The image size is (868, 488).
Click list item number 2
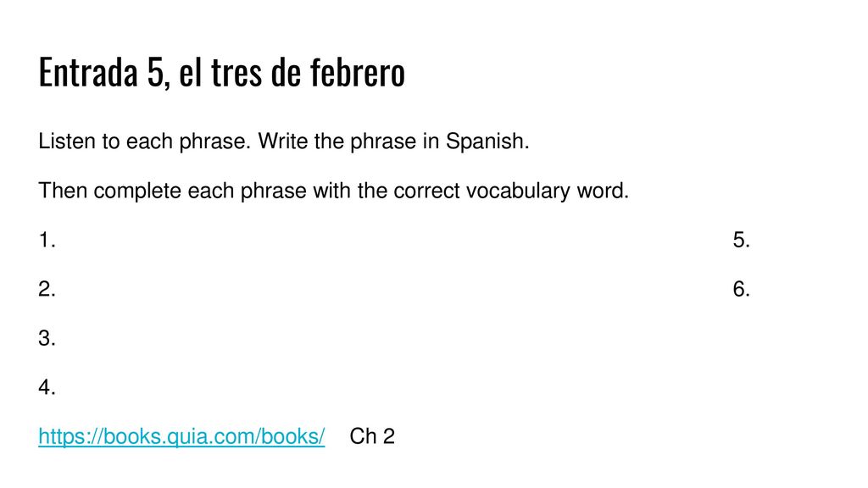tap(47, 290)
